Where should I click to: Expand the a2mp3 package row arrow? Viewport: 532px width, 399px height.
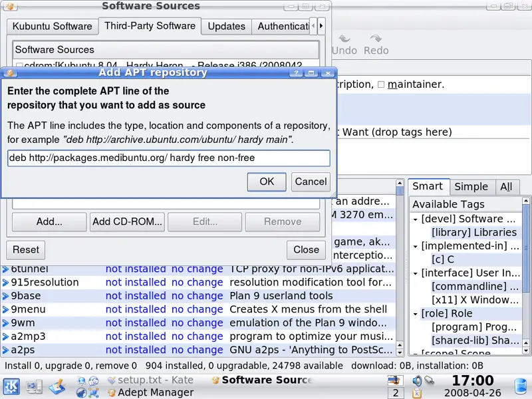tap(5, 336)
